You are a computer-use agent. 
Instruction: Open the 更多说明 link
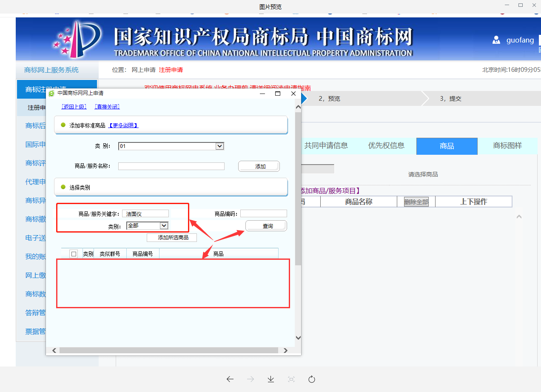(x=123, y=125)
